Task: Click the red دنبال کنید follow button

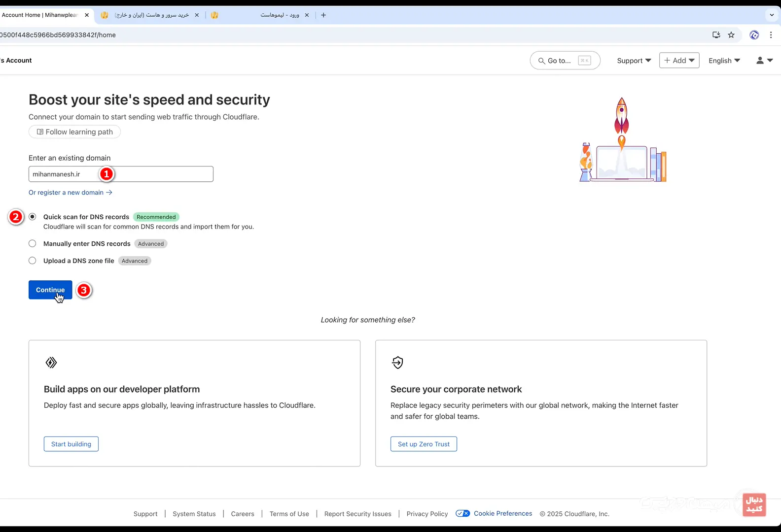Action: click(754, 505)
